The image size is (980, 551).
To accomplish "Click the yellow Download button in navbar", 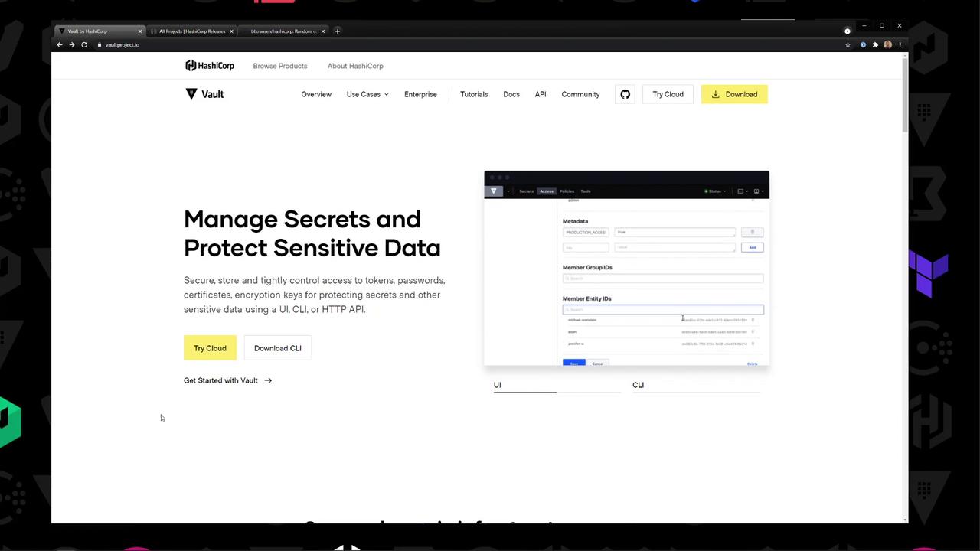I will click(734, 94).
